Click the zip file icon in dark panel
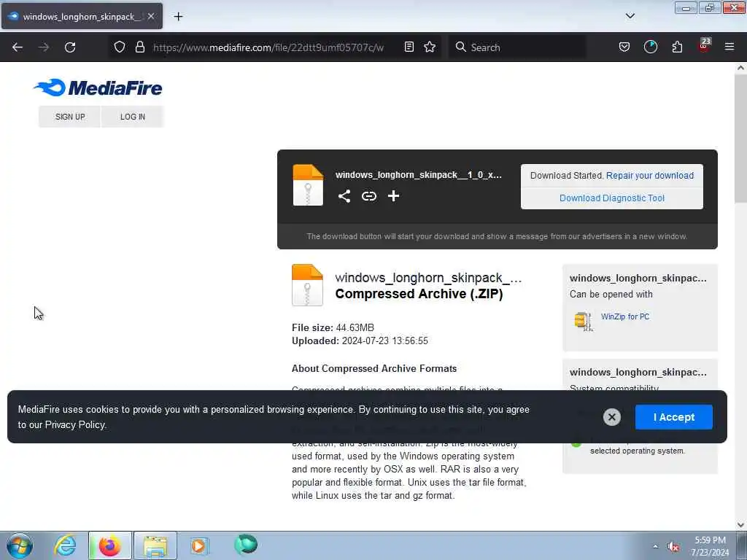 [x=309, y=184]
